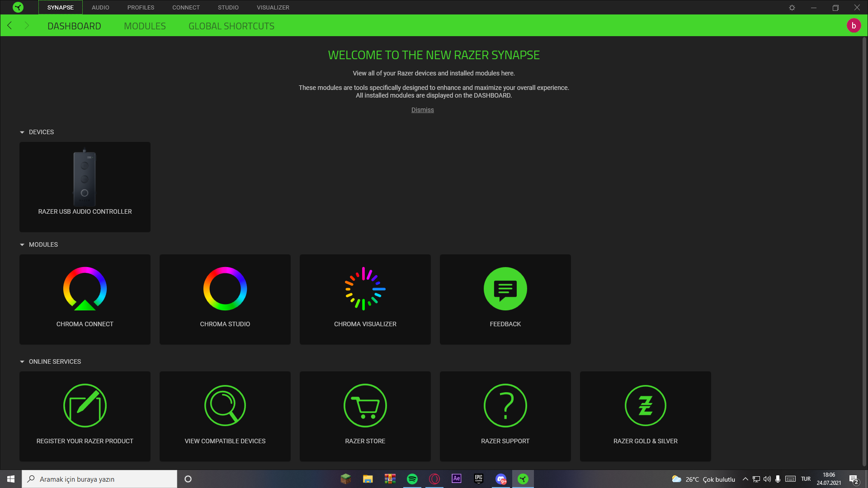Open Razer Gold & Silver icon
The image size is (868, 488).
645,405
